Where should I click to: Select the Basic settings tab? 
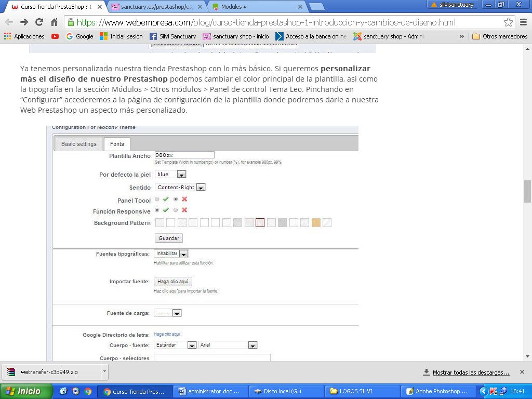tap(79, 144)
